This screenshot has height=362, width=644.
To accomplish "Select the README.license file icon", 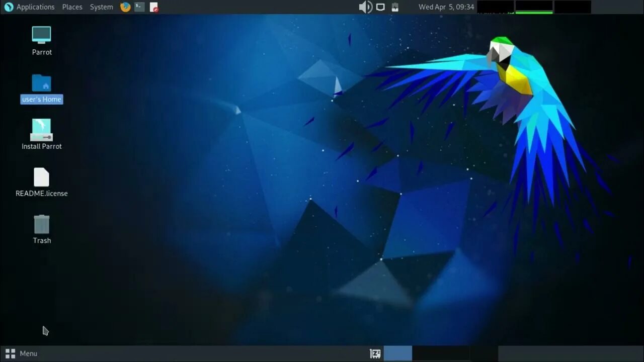I will 41,177.
